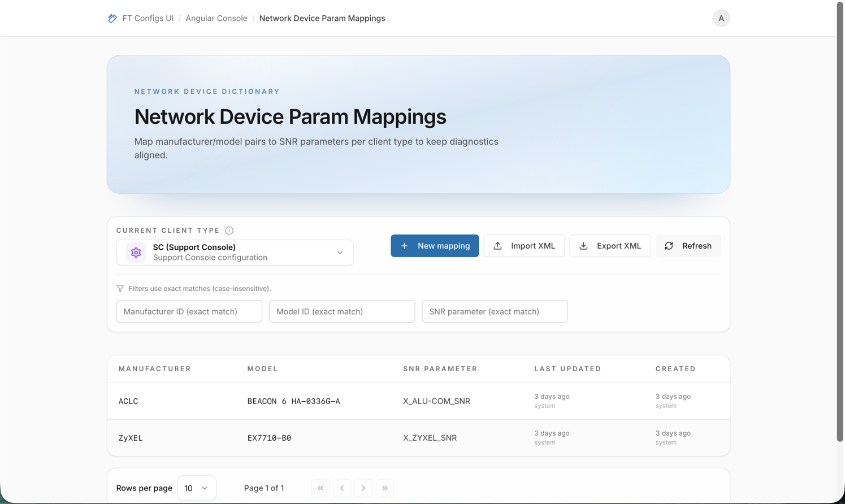Click the circular arrows Refresh icon
Image resolution: width=845 pixels, height=504 pixels.
click(x=669, y=246)
